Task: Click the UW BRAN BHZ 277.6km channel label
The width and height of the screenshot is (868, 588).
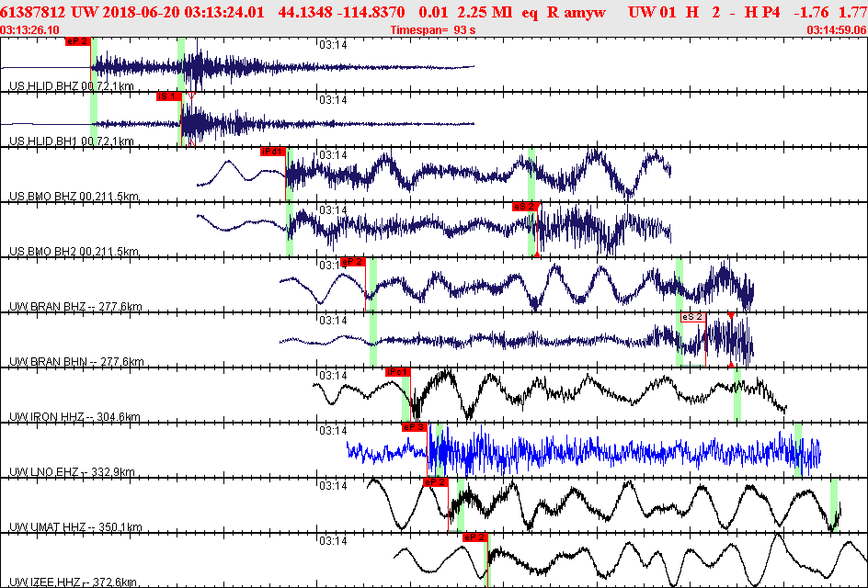Action: pos(75,307)
